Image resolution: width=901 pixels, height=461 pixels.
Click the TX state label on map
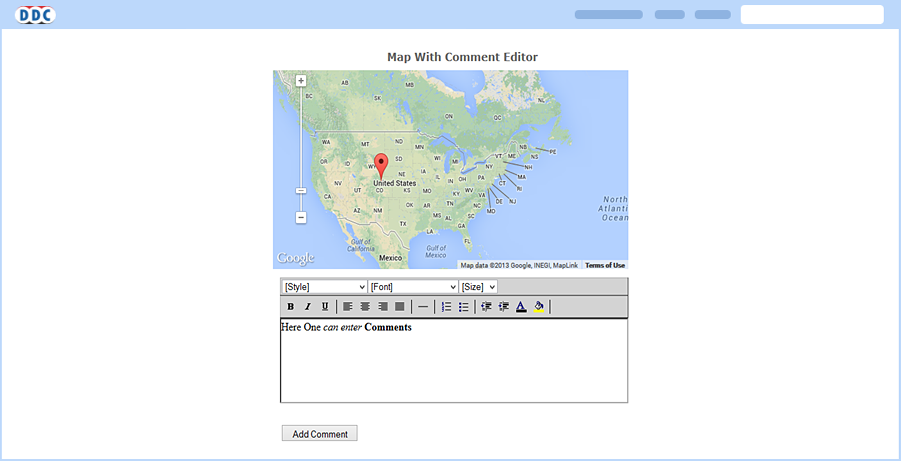coord(403,224)
